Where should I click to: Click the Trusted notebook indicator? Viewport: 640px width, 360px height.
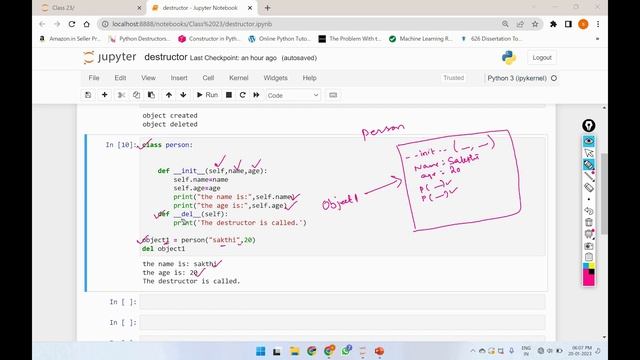point(453,78)
